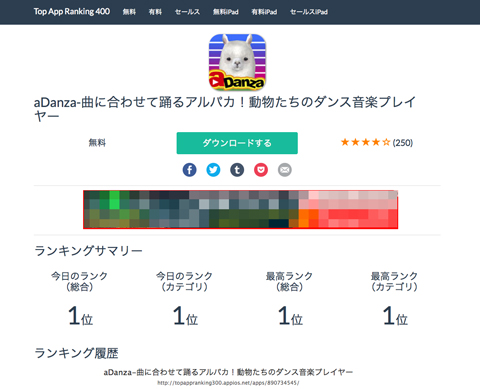Image resolution: width=480 pixels, height=389 pixels.
Task: Click the aDanza app title heading
Action: [x=225, y=109]
